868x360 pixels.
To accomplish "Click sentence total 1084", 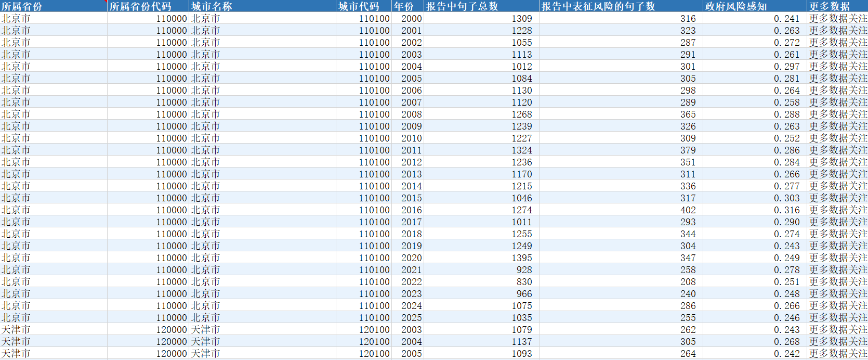I will click(x=522, y=78).
